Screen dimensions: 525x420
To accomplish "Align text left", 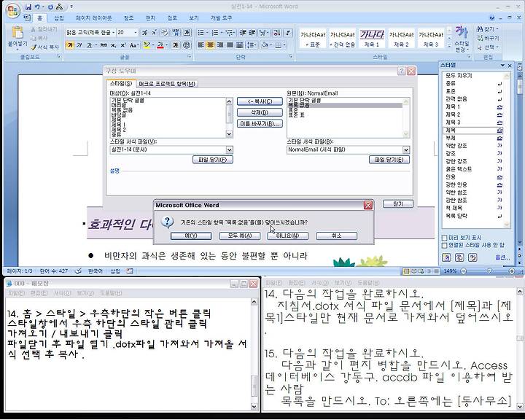I will pos(201,45).
